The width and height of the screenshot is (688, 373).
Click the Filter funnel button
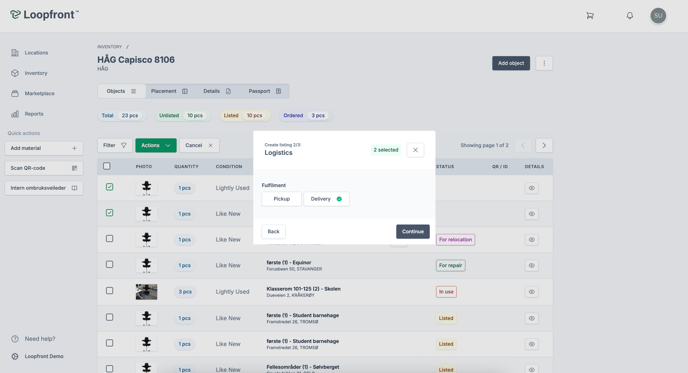tap(115, 145)
